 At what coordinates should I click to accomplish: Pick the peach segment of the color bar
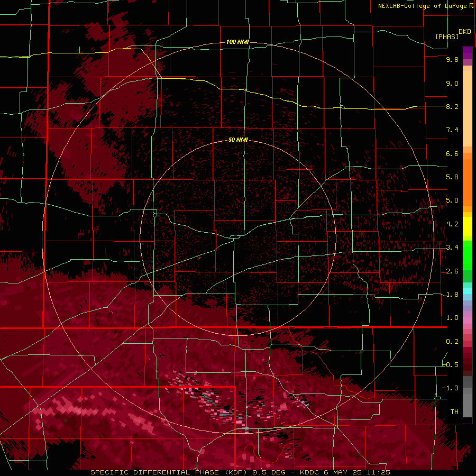point(467,108)
